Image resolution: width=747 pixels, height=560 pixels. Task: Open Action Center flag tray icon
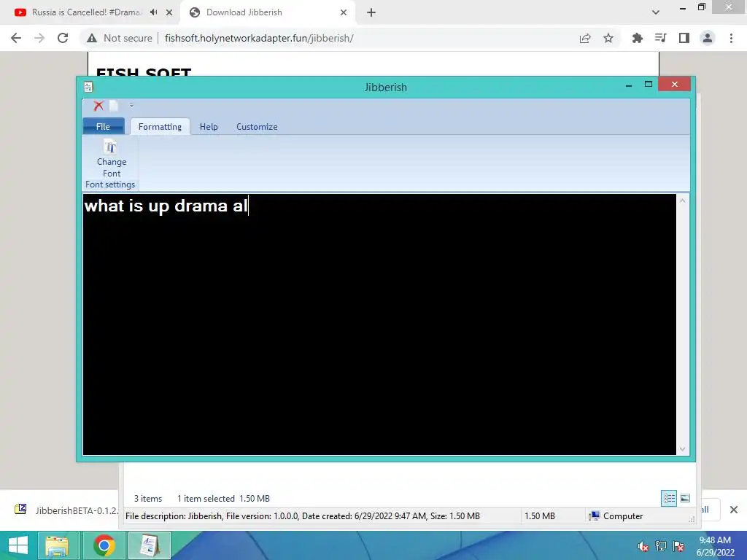pos(678,546)
